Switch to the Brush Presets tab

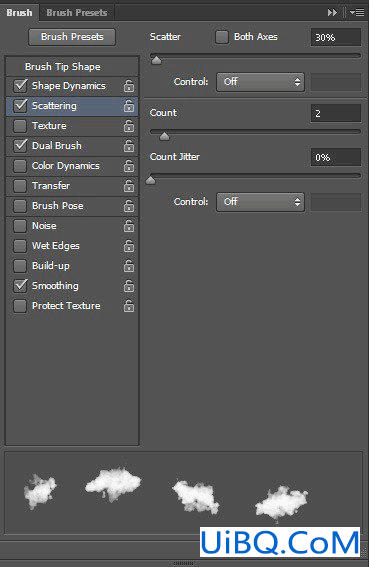pos(77,13)
